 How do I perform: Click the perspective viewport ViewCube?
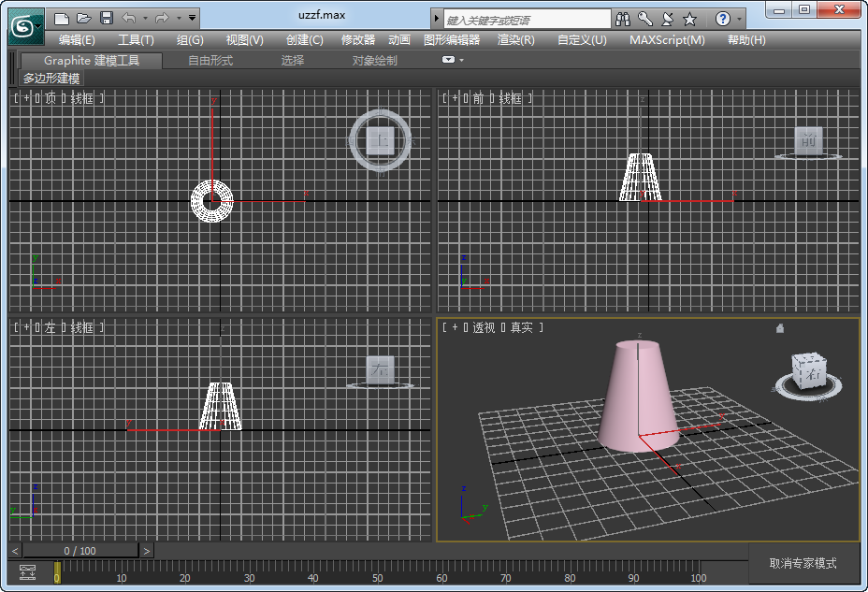pyautogui.click(x=809, y=370)
